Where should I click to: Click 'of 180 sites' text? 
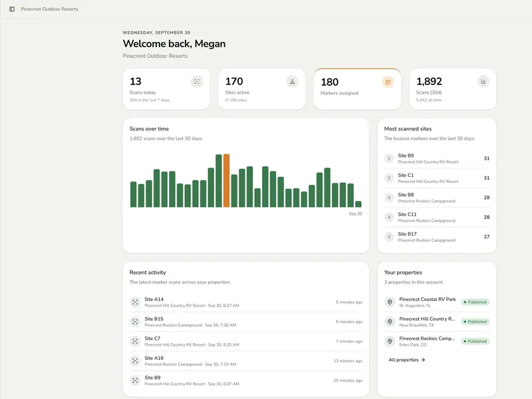(x=236, y=100)
